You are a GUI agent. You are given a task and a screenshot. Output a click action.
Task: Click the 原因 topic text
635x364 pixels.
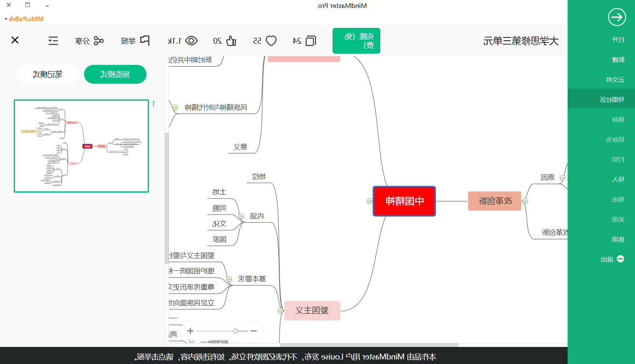[548, 178]
